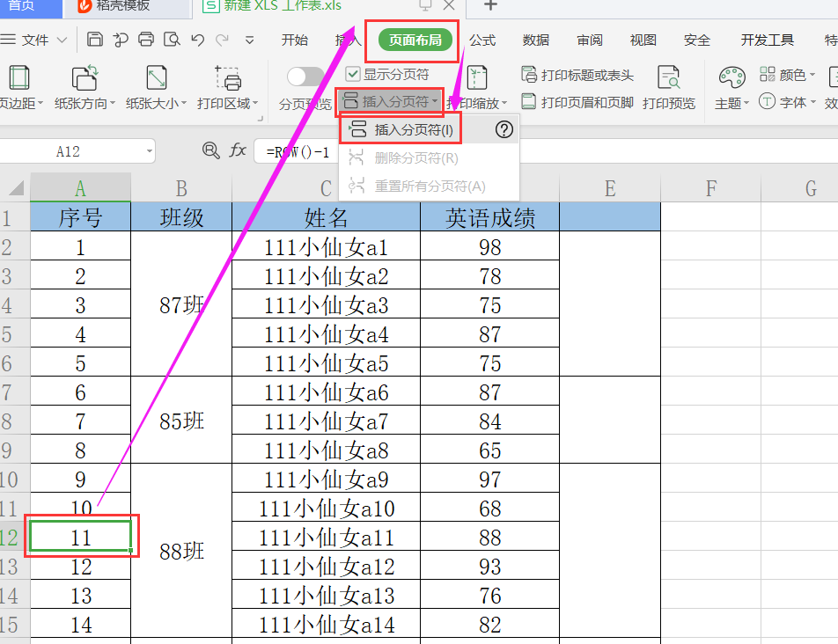The width and height of the screenshot is (838, 644).
Task: Open the 纸张方向 orientation icon
Action: point(85,78)
